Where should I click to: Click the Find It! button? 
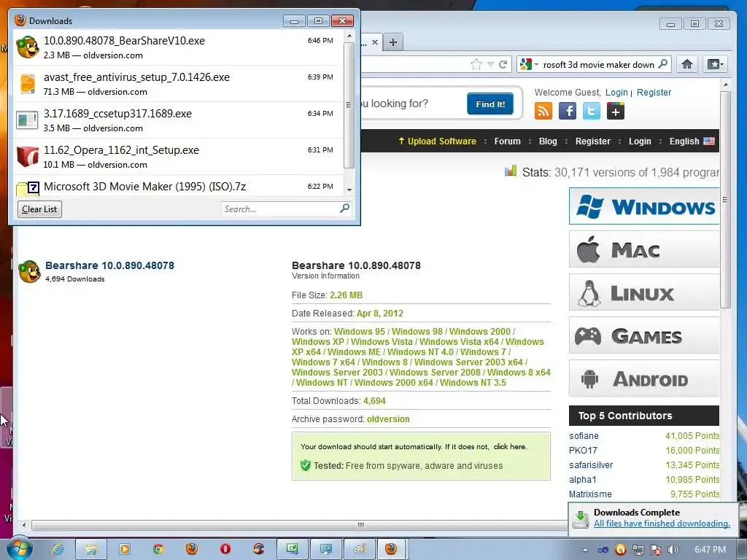click(490, 104)
